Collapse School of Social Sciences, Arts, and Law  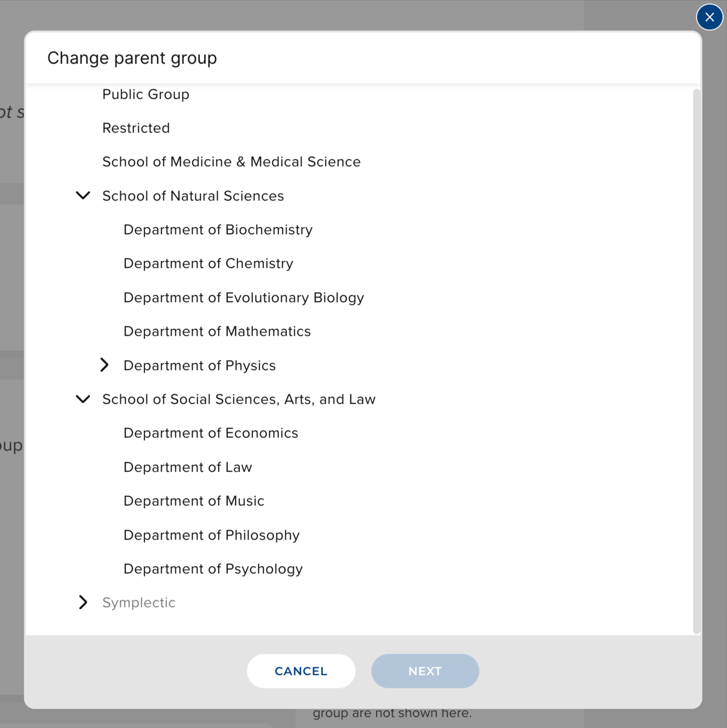(83, 399)
